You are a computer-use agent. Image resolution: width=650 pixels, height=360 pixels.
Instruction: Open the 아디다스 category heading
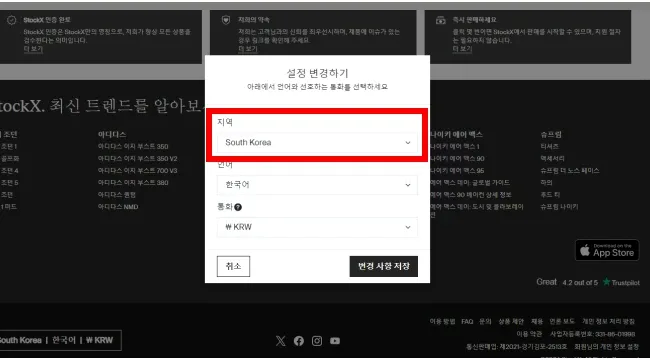coord(112,134)
